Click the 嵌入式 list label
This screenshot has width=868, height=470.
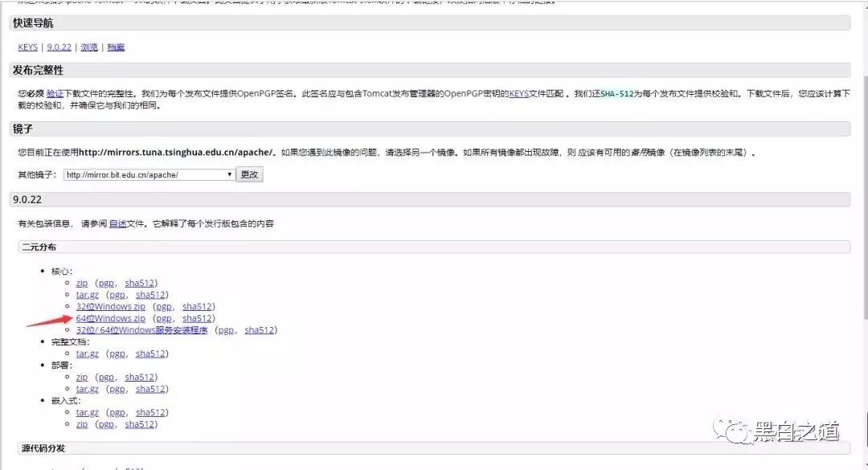tap(66, 401)
